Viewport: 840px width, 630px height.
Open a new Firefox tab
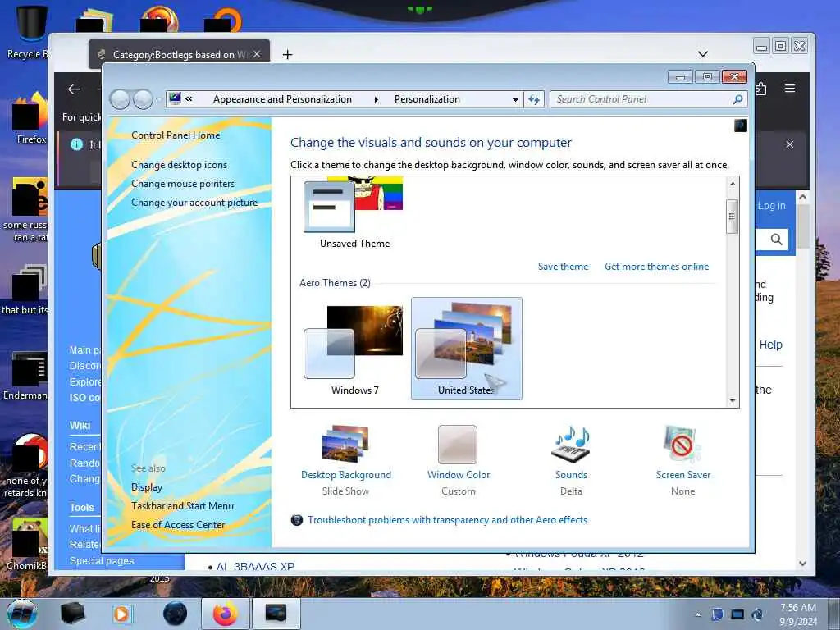pos(287,54)
